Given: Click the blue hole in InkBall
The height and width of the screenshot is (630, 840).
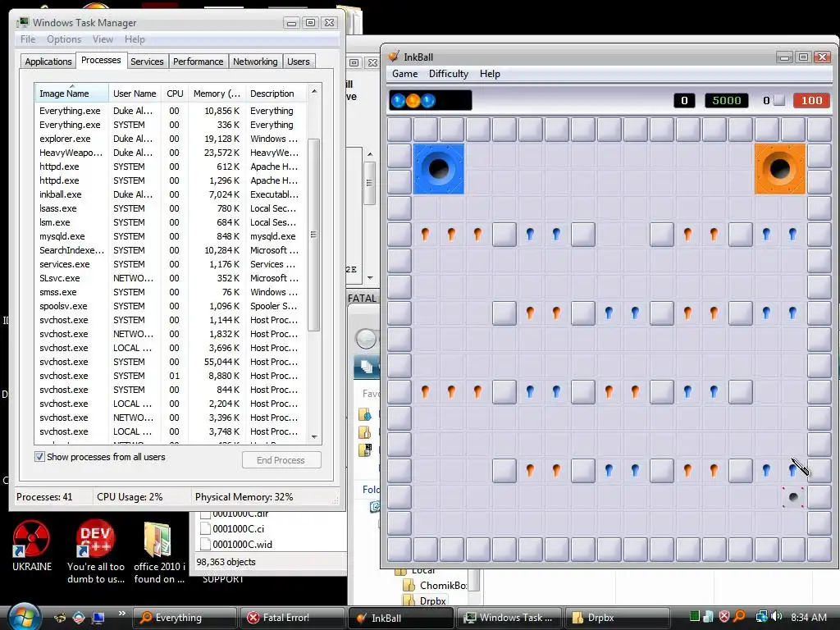Looking at the screenshot, I should point(439,169).
